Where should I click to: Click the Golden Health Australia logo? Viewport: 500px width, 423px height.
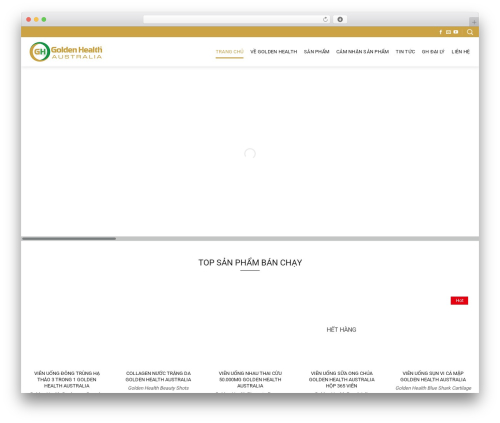point(66,52)
